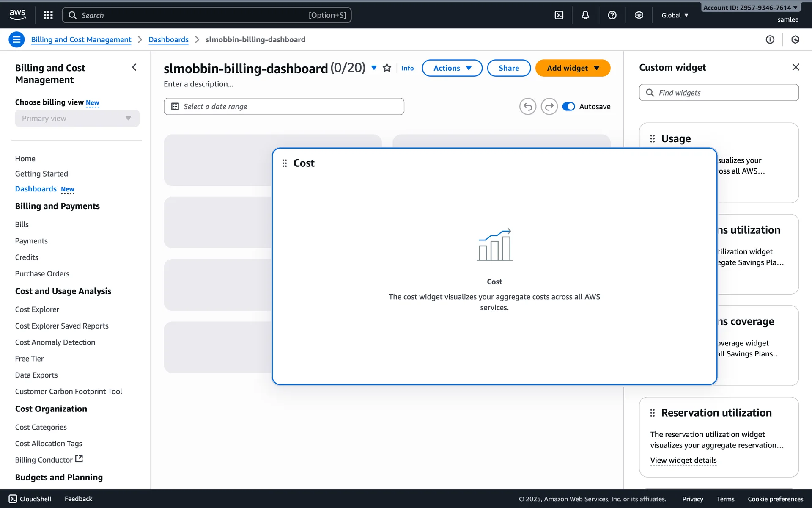This screenshot has width=812, height=508.
Task: Click the Share button
Action: tap(508, 68)
